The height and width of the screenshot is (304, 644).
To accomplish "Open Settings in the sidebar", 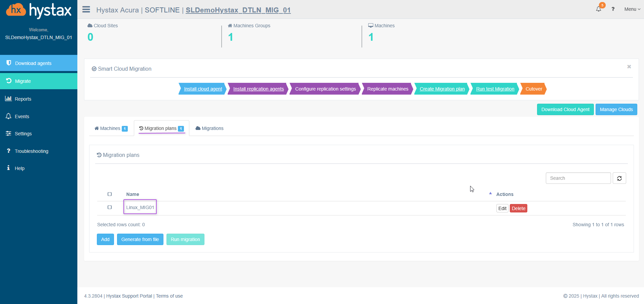I will click(23, 134).
